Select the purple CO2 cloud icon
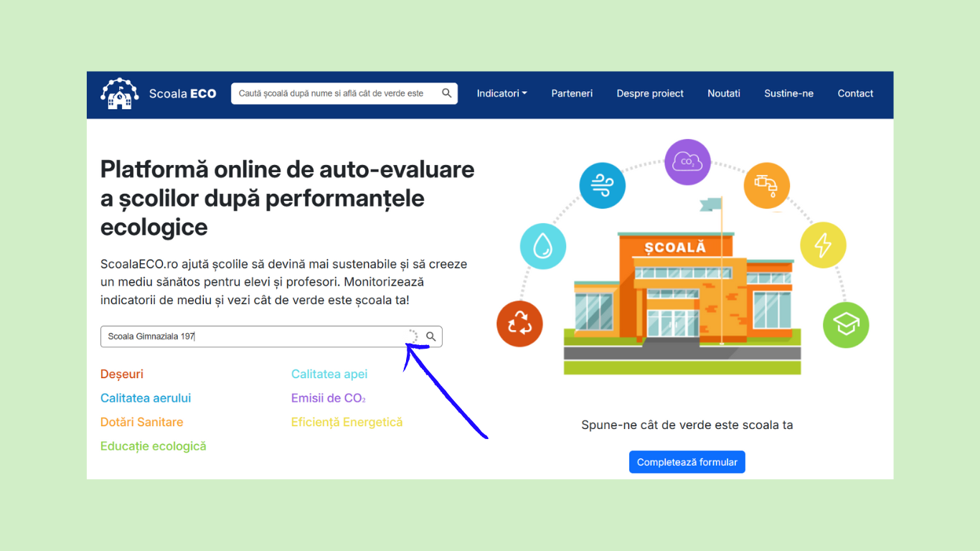This screenshot has width=980, height=551. point(687,162)
